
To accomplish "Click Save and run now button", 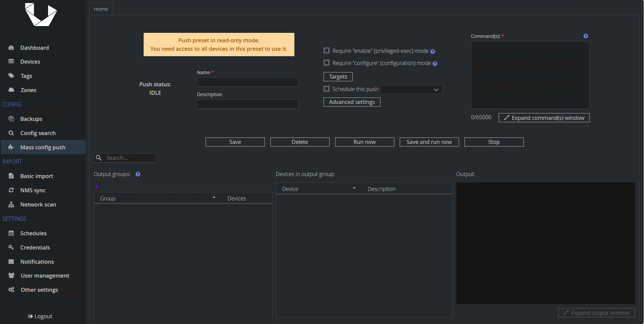I will click(429, 142).
